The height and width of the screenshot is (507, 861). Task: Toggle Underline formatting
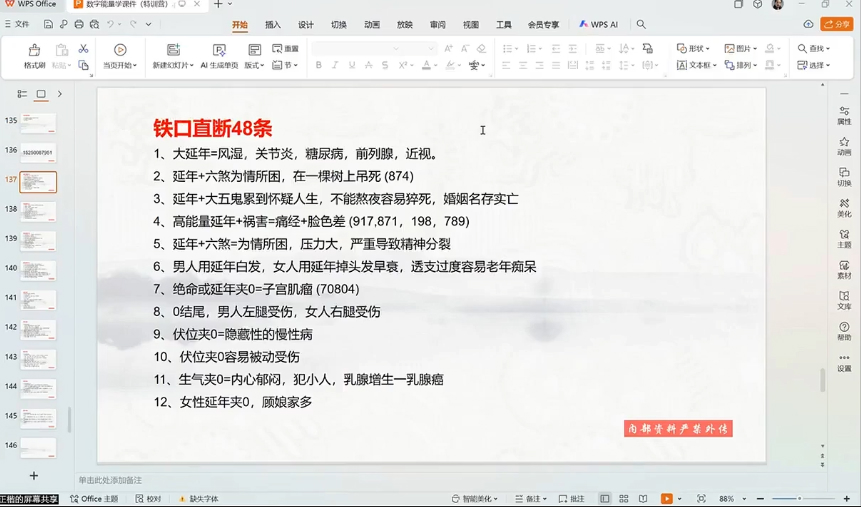point(351,65)
